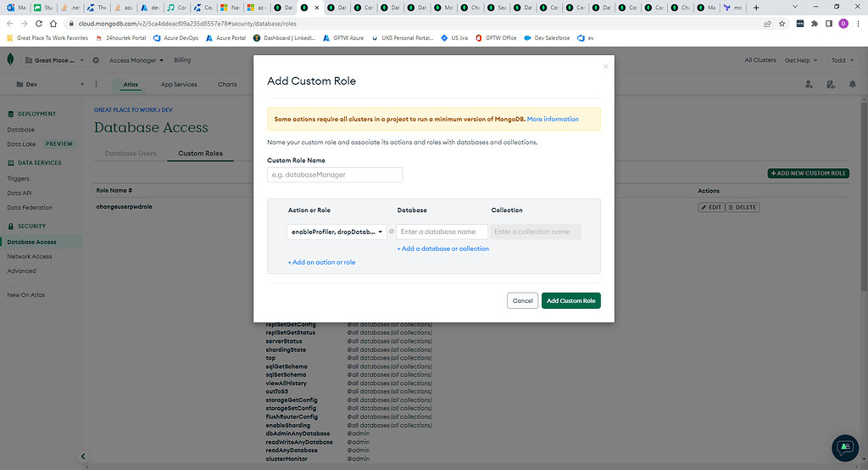Focus the Custom Role Name field
Viewport: 868px width, 470px height.
click(x=335, y=175)
